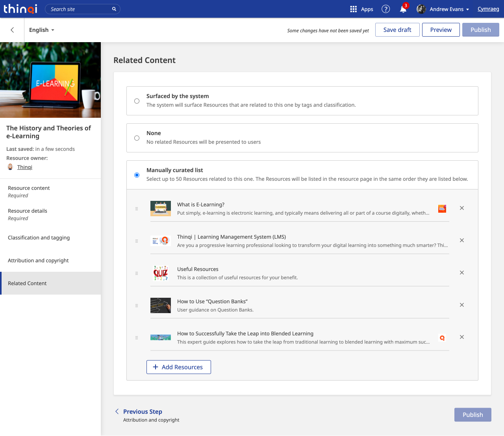Image resolution: width=504 pixels, height=436 pixels.
Task: Go to Attribution and copyright step
Action: (50, 260)
